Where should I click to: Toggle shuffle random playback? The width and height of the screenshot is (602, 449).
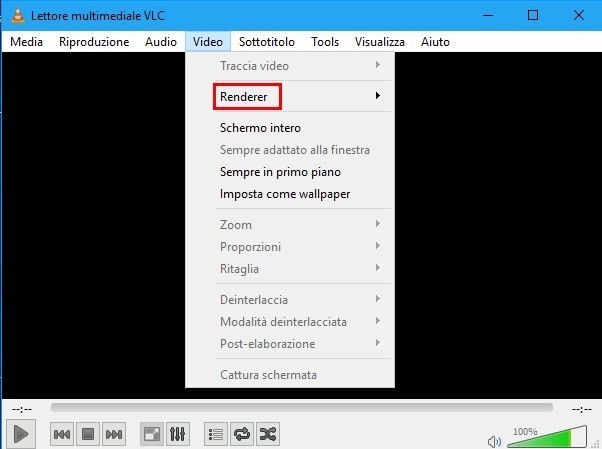pyautogui.click(x=267, y=434)
